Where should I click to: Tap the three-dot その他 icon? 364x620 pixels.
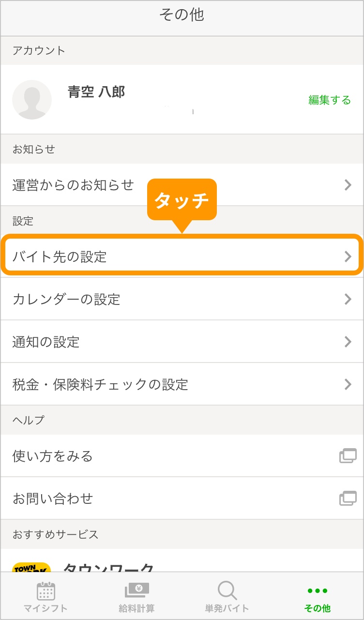318,590
